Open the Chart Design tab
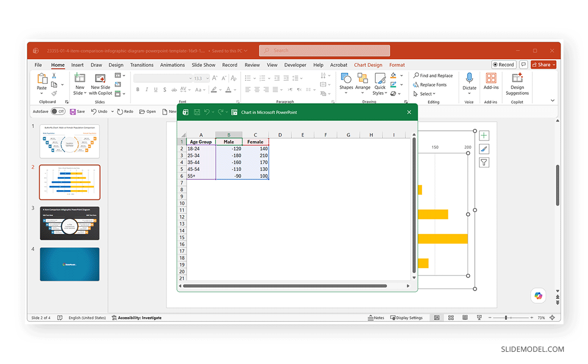 (x=368, y=65)
